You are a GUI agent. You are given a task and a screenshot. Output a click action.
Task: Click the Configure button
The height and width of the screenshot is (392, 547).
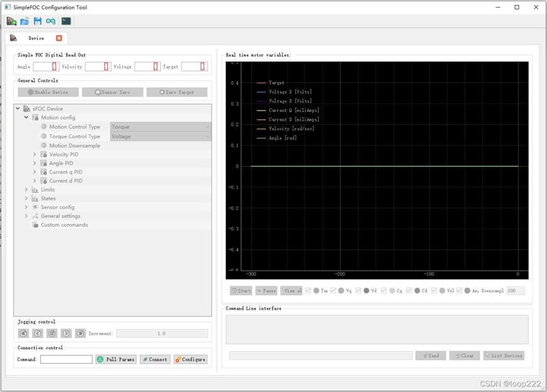pos(191,359)
